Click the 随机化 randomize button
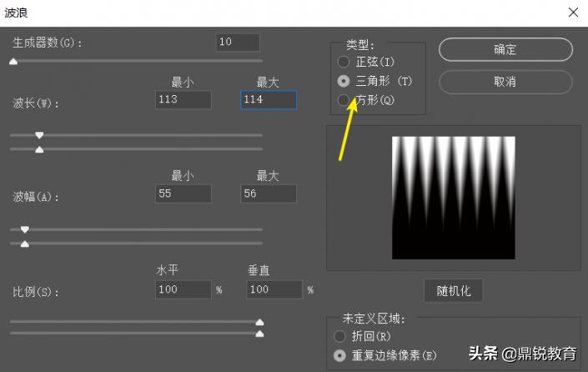Image resolution: width=588 pixels, height=372 pixels. click(x=454, y=290)
